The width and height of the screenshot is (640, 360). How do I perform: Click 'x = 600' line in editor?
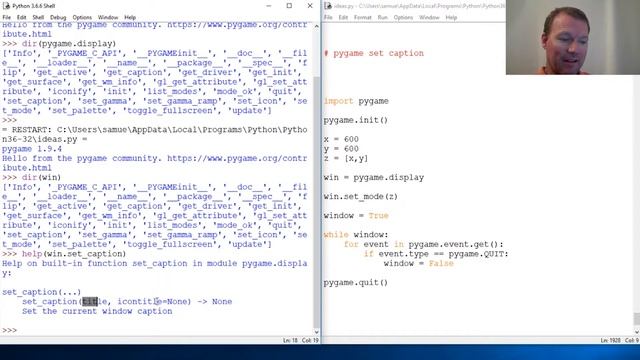click(341, 139)
